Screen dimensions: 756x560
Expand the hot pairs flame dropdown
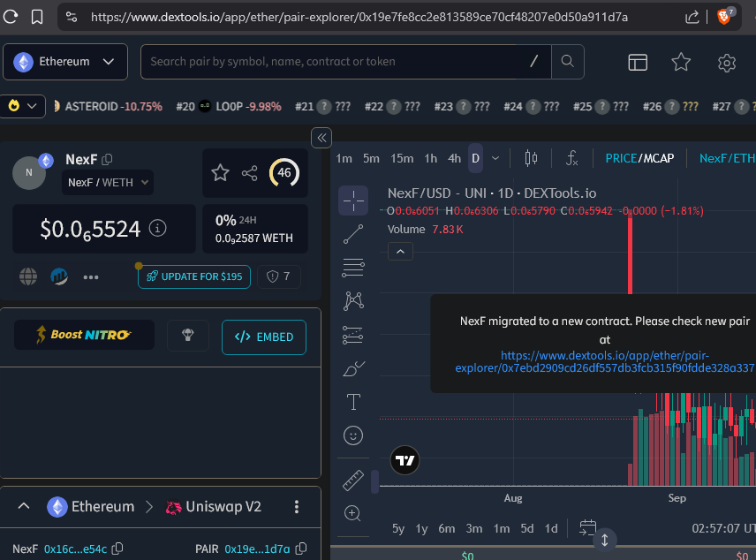[23, 106]
